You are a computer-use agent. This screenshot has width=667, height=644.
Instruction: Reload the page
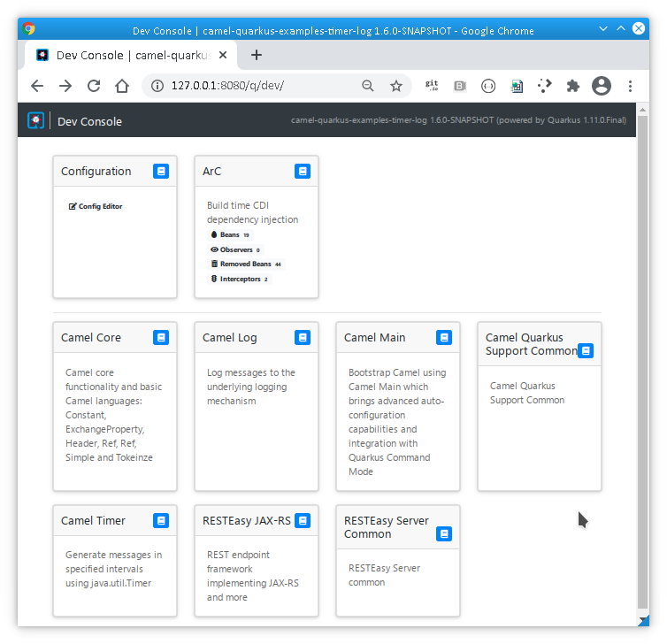click(x=94, y=86)
